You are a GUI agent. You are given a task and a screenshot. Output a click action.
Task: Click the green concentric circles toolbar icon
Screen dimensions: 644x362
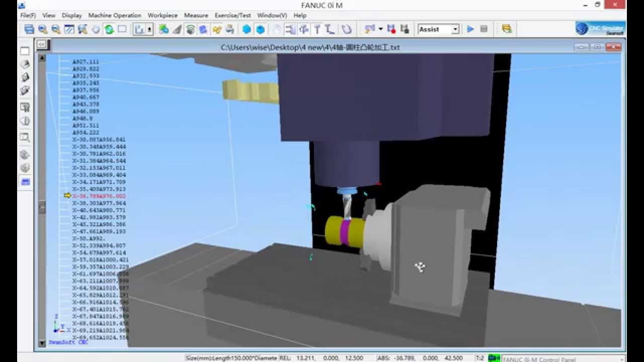pyautogui.click(x=190, y=29)
